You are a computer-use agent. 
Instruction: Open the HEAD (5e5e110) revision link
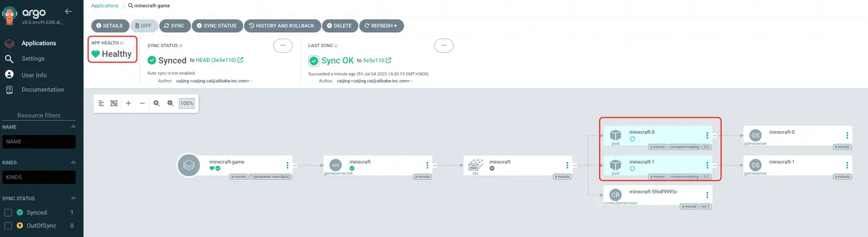pyautogui.click(x=219, y=60)
